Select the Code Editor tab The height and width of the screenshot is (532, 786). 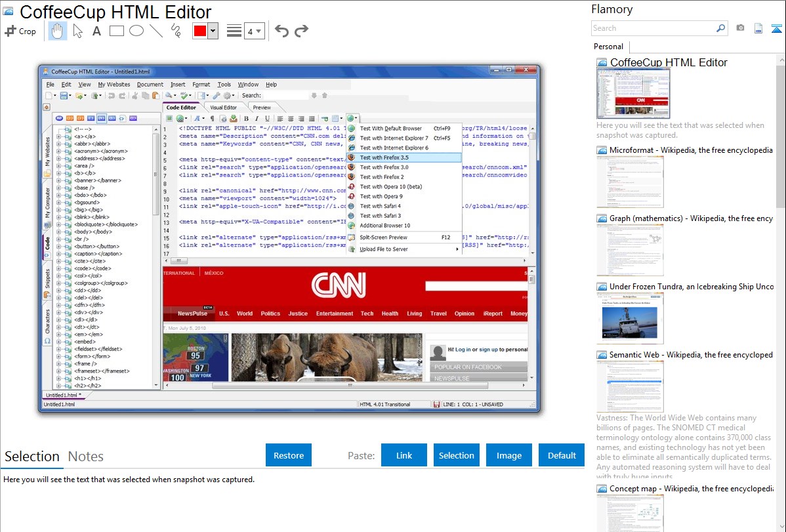coord(181,108)
